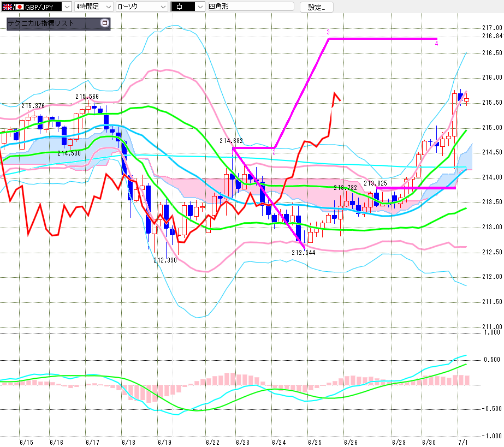
Task: Click the 6/22 date axis label
Action: pyautogui.click(x=212, y=443)
